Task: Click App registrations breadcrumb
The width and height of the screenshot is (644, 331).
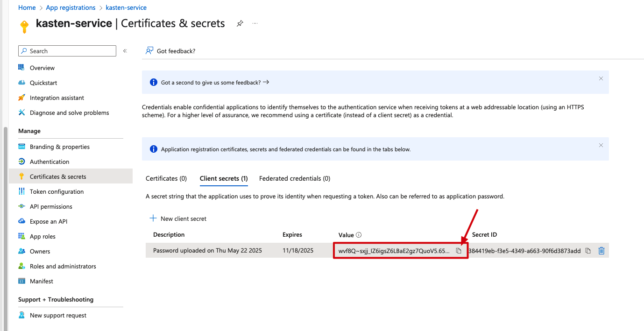Action: [71, 7]
